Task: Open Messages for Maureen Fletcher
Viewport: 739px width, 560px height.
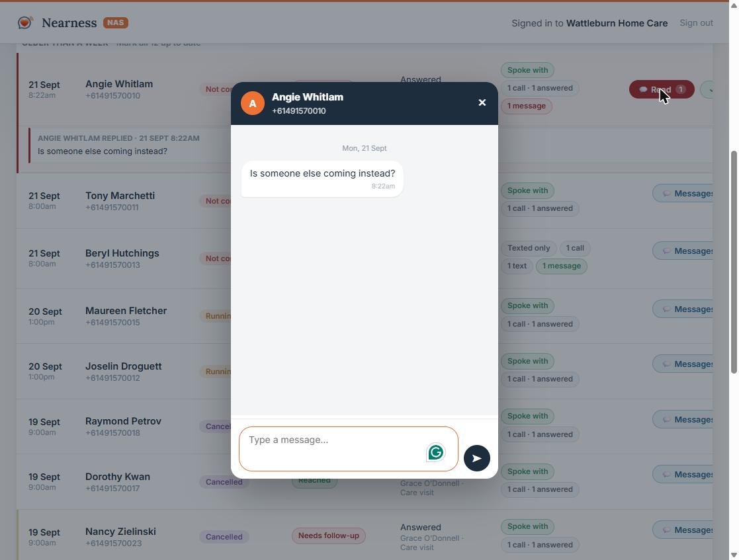Action: point(683,309)
